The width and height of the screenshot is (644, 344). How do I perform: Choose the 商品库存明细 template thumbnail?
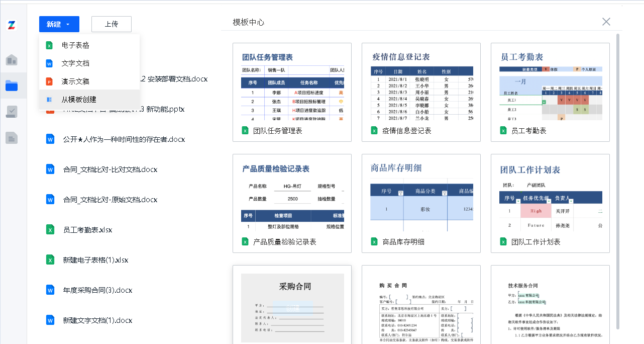[x=421, y=197]
